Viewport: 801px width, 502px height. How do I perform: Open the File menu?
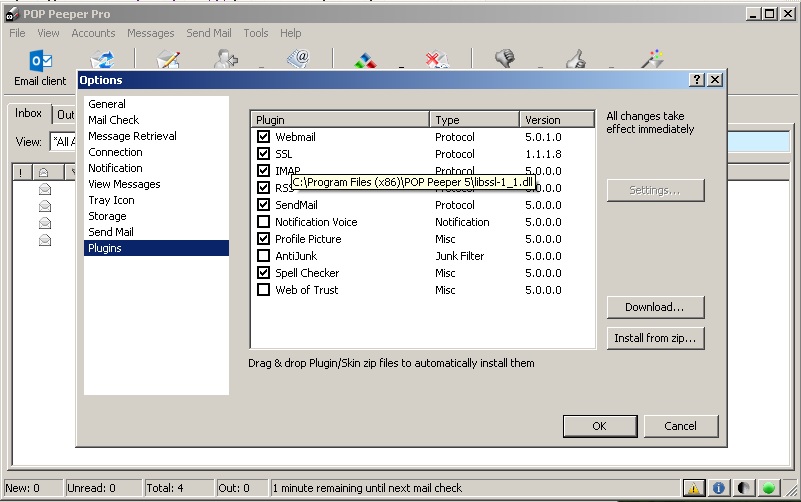click(x=17, y=33)
